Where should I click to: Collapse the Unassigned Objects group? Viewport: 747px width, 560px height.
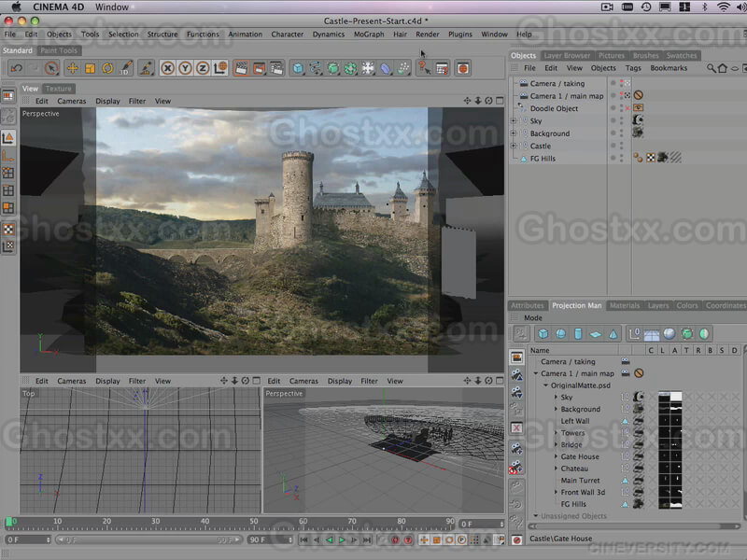pyautogui.click(x=536, y=516)
